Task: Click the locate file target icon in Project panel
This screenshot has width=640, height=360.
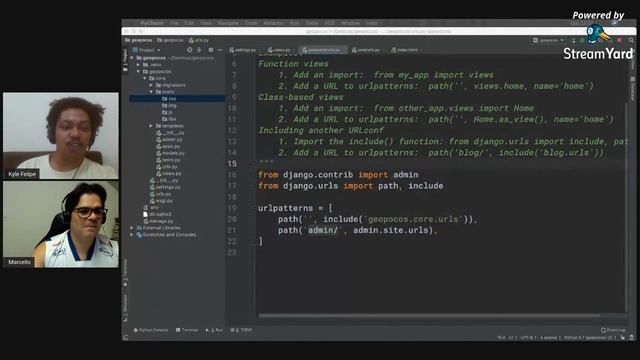Action: (189, 50)
